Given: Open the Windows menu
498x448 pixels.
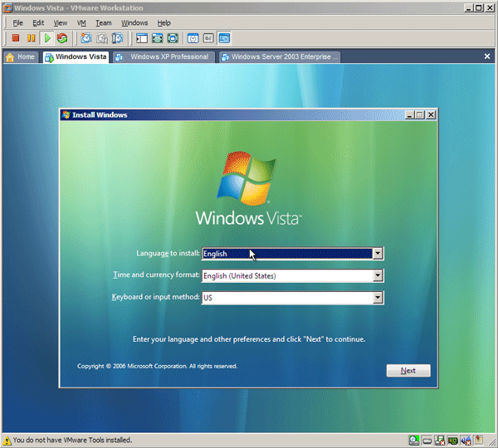Looking at the screenshot, I should click(134, 23).
